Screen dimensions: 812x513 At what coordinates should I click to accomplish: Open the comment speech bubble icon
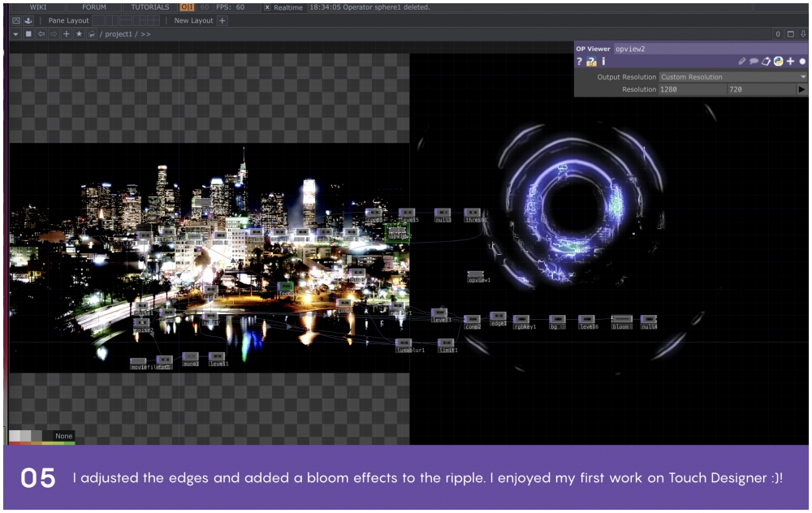pyautogui.click(x=754, y=62)
